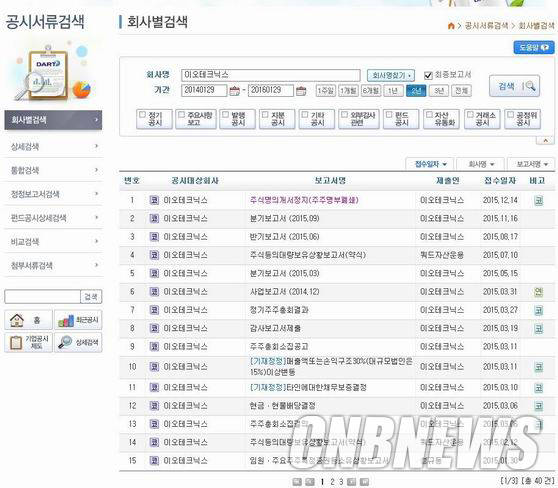
Task: Open start date calendar picker icon
Action: pos(234,91)
